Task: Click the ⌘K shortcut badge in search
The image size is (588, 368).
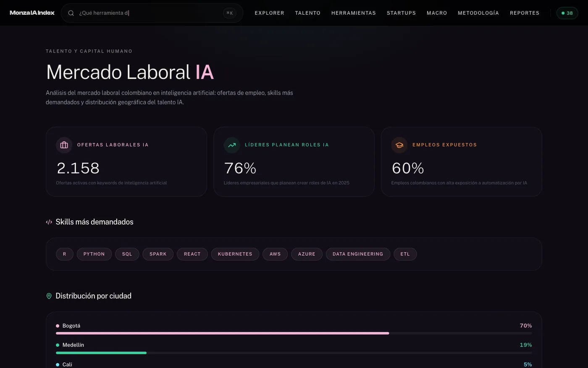Action: (230, 13)
